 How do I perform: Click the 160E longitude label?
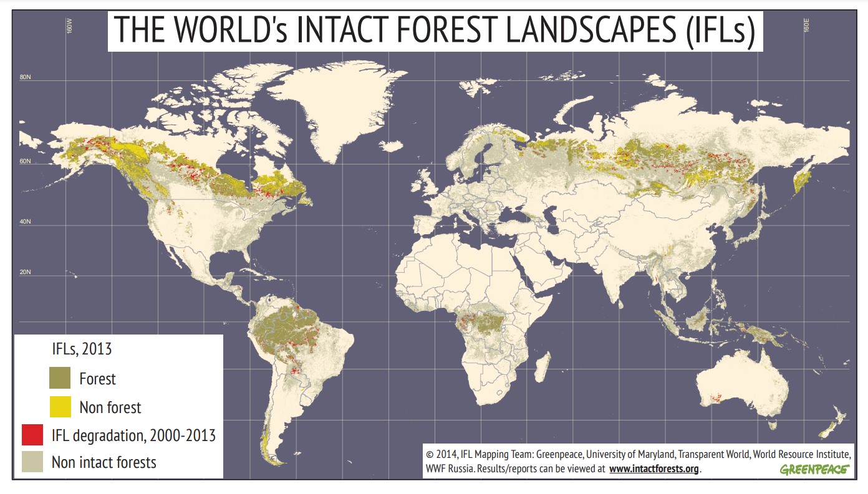(x=807, y=26)
